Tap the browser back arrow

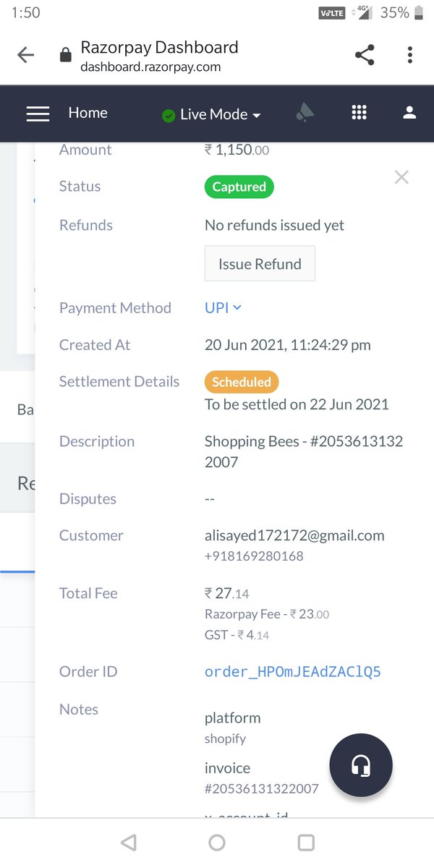[25, 56]
